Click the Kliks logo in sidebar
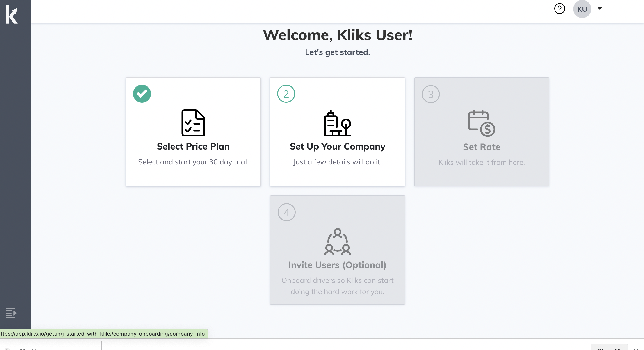Screen dimensions: 644x350 click(x=11, y=15)
